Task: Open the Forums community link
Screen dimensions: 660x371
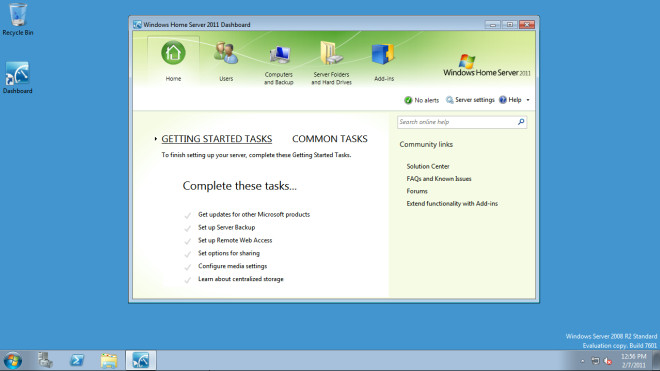Action: coord(417,191)
